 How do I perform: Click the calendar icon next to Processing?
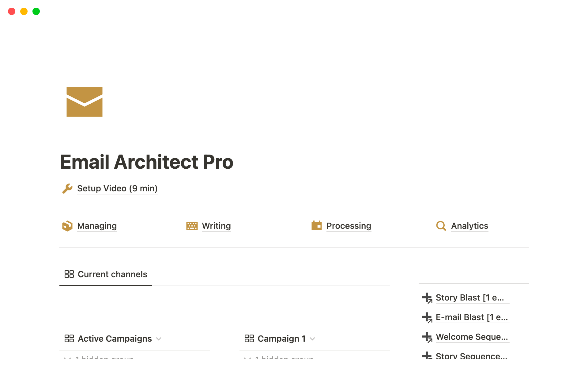[x=317, y=226]
